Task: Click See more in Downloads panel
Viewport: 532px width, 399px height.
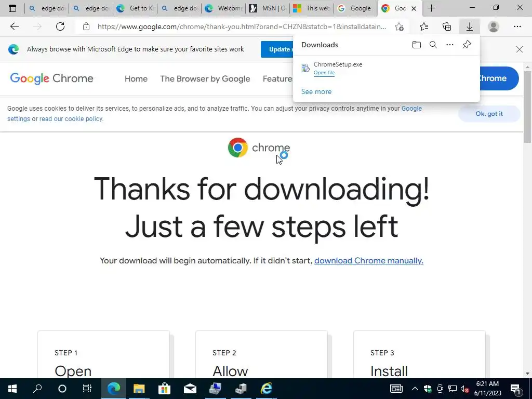Action: point(316,91)
